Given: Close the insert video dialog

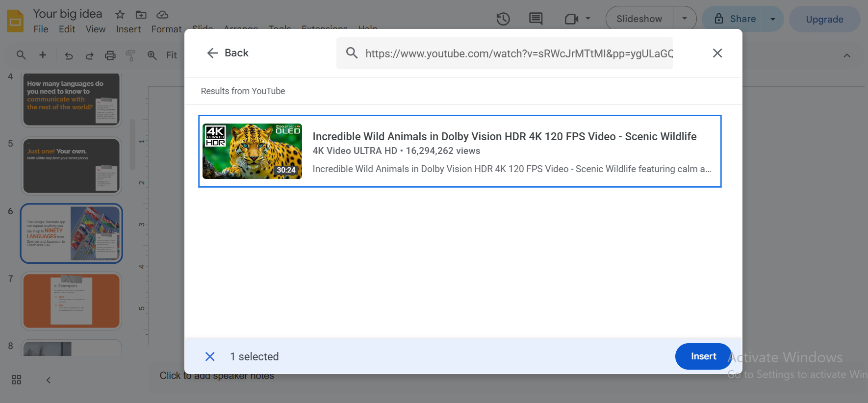Looking at the screenshot, I should point(717,53).
